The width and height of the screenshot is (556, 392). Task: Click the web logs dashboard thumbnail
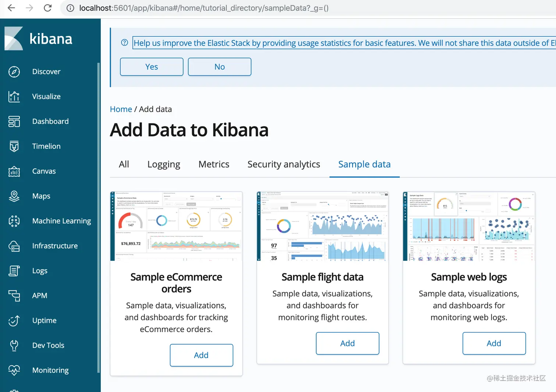(x=469, y=226)
